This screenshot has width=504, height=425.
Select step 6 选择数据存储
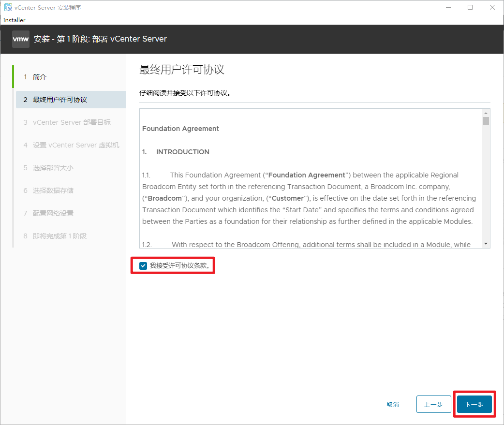pyautogui.click(x=53, y=191)
